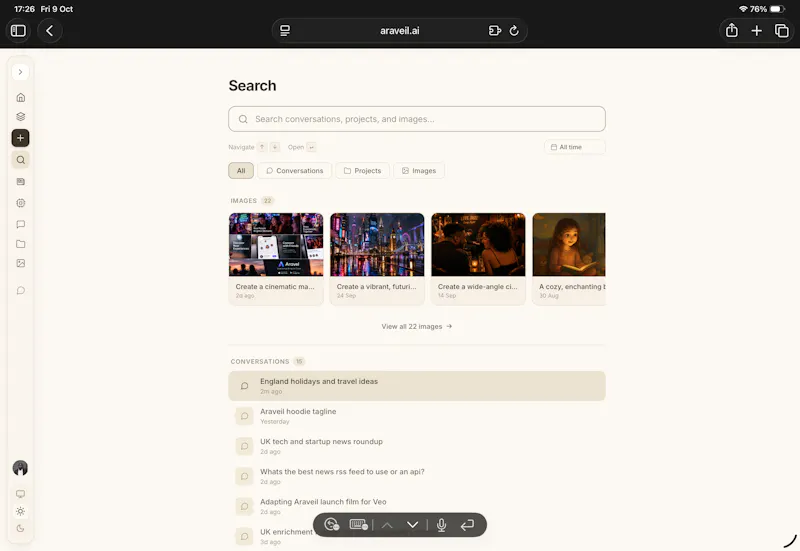Tap the return key in floating bar
This screenshot has height=551, width=800.
467,524
